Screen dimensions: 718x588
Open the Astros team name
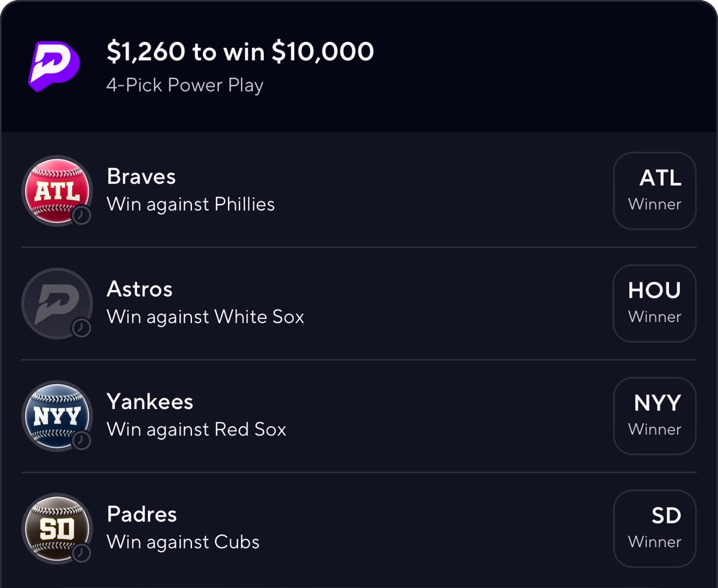pos(139,289)
